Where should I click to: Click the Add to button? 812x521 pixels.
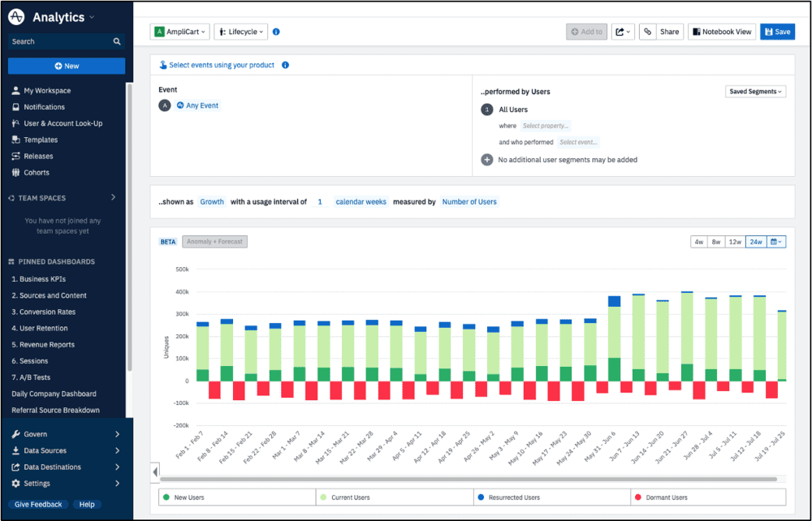click(587, 32)
